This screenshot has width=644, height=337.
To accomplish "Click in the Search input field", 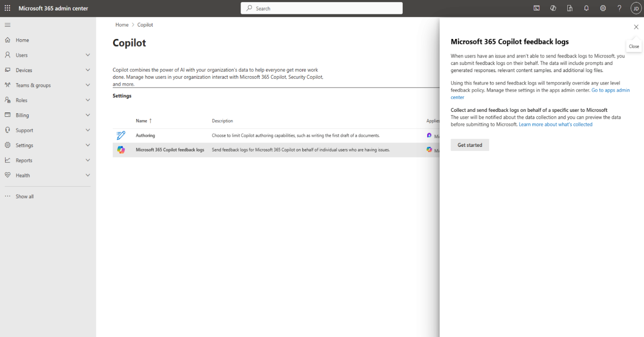I will click(x=322, y=8).
